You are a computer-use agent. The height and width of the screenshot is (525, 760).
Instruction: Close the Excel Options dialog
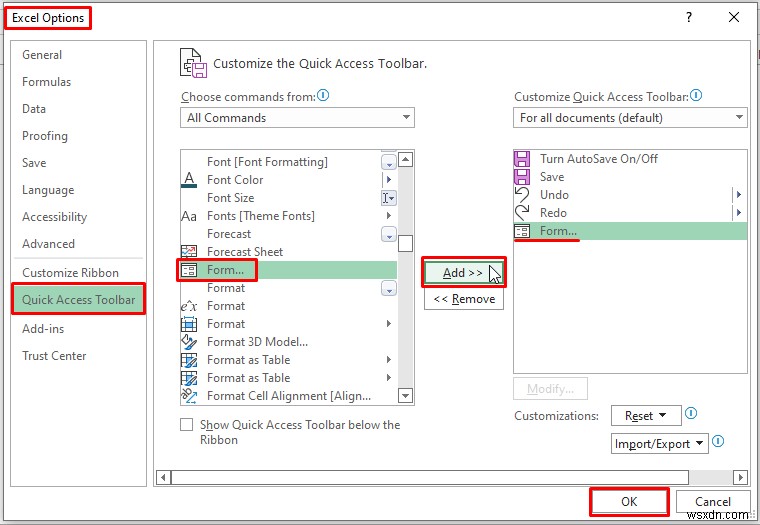click(734, 17)
